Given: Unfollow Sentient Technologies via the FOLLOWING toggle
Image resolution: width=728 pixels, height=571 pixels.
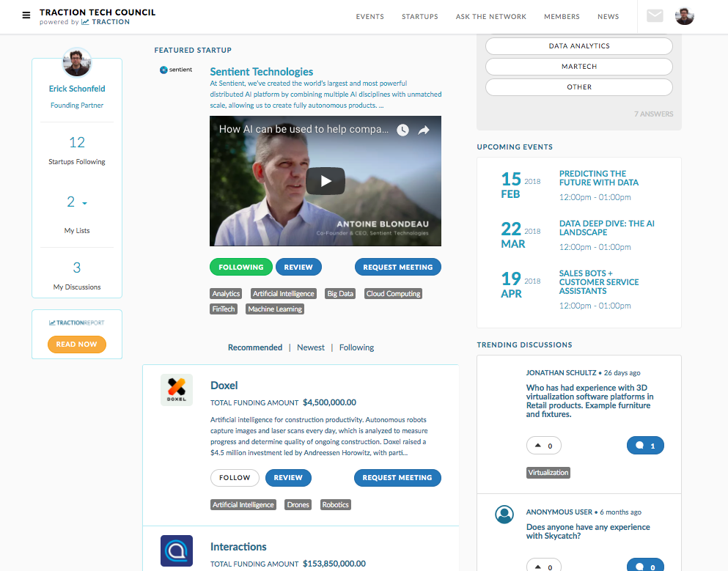Looking at the screenshot, I should [240, 267].
